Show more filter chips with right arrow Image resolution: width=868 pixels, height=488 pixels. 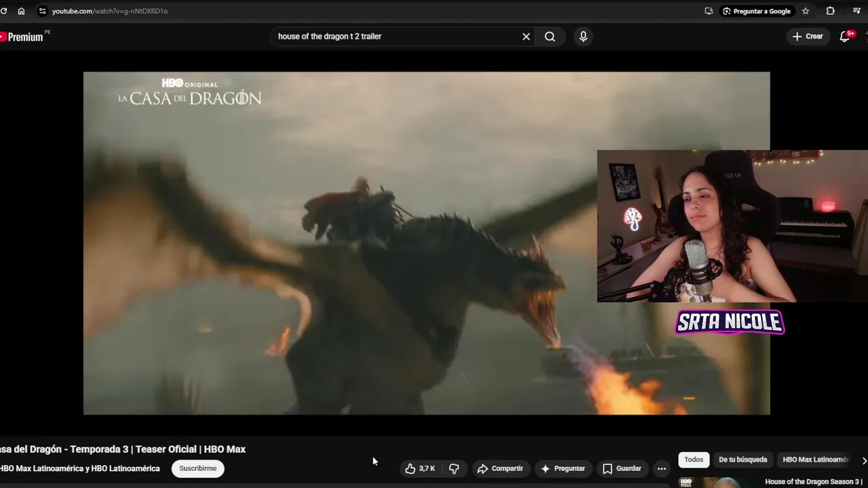[864, 460]
